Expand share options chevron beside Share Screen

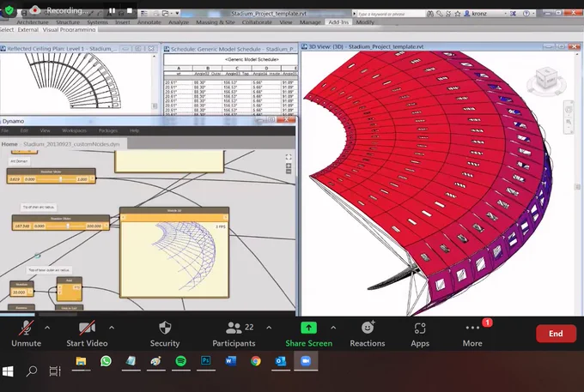[x=333, y=328]
